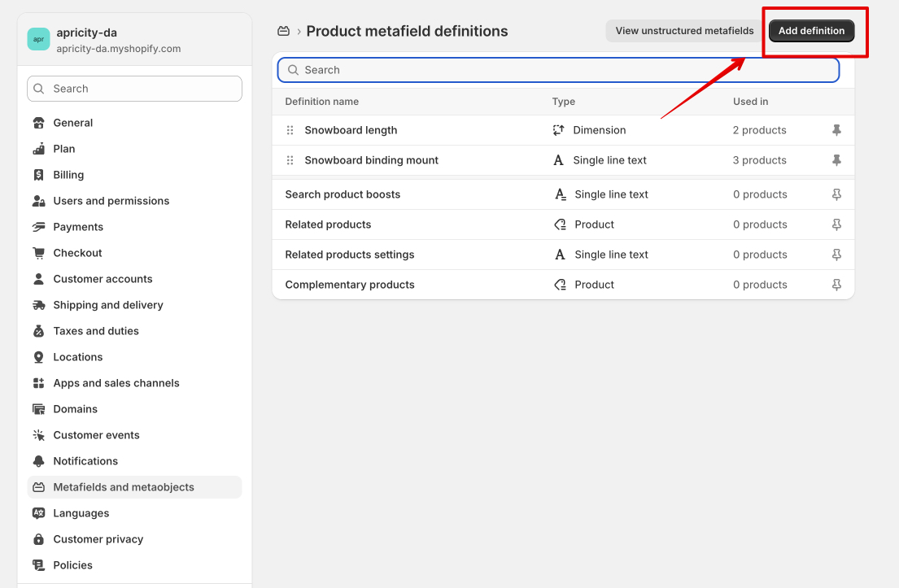Open Users and permissions settings
This screenshot has width=899, height=588.
111,201
